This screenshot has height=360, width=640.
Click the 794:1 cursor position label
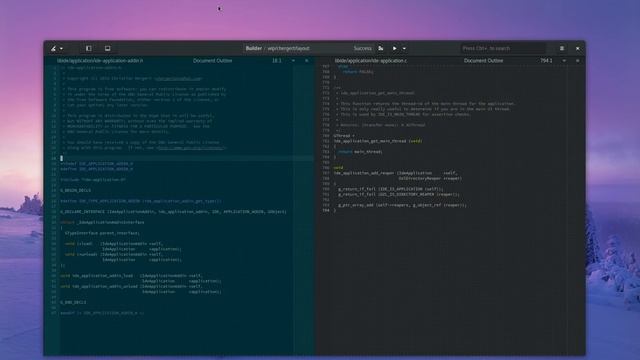tap(546, 60)
